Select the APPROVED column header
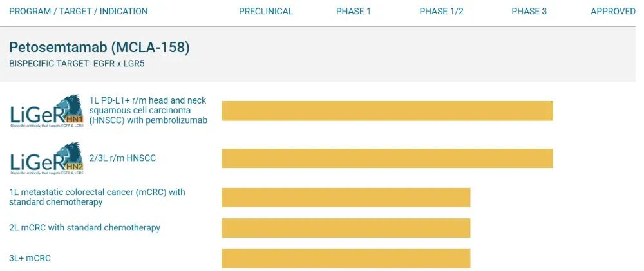644x271 pixels. click(613, 12)
